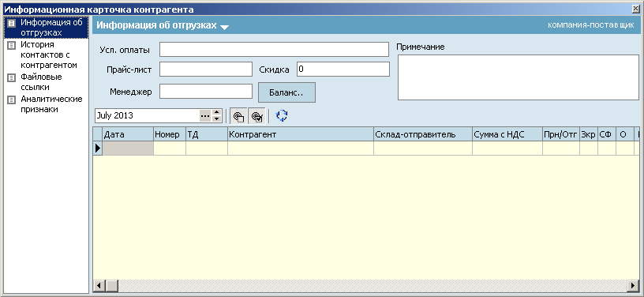Screen dimensions: 644x297
Task: Click the 'Менеджер' input field
Action: [206, 91]
